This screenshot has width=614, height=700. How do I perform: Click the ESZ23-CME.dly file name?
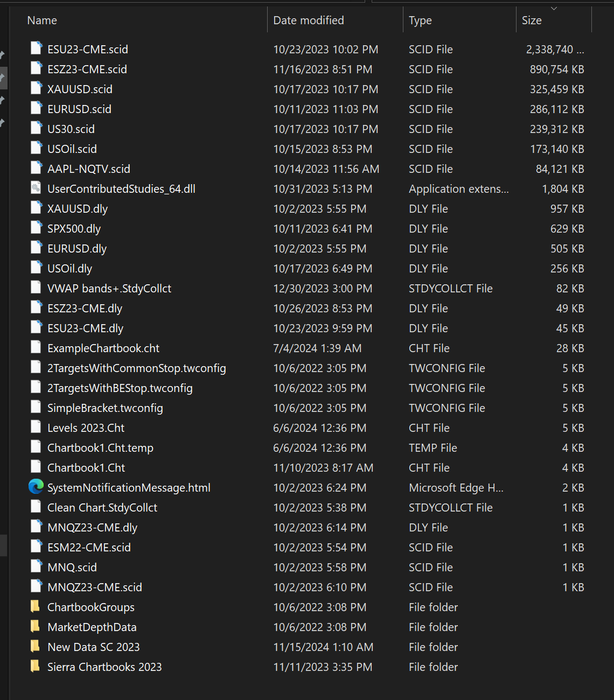pyautogui.click(x=85, y=309)
